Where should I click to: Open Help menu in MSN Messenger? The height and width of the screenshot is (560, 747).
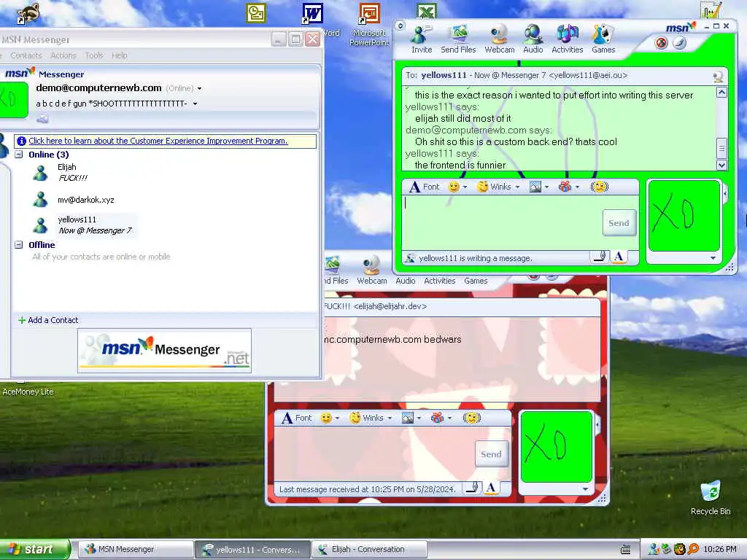click(119, 55)
